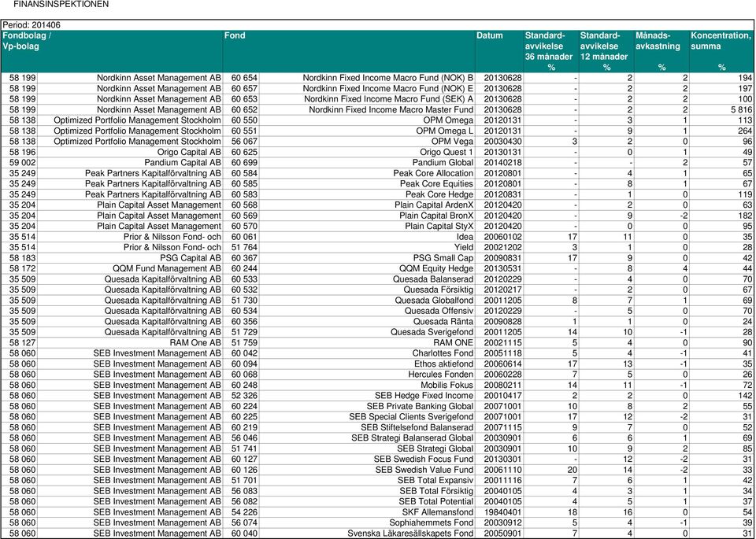756x539 pixels.
Task: Select the Period: 201406 label
Action: [x=31, y=25]
